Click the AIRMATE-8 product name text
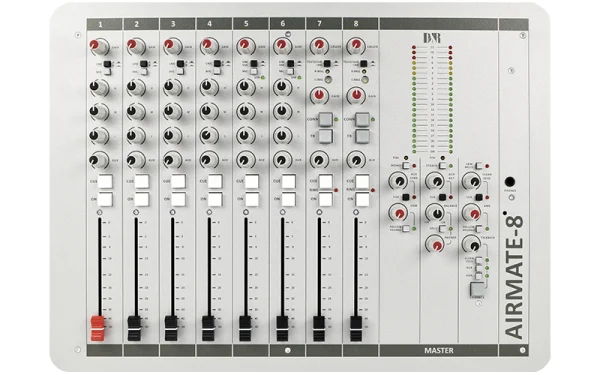Screen dimensions: 600x375 point(514,276)
